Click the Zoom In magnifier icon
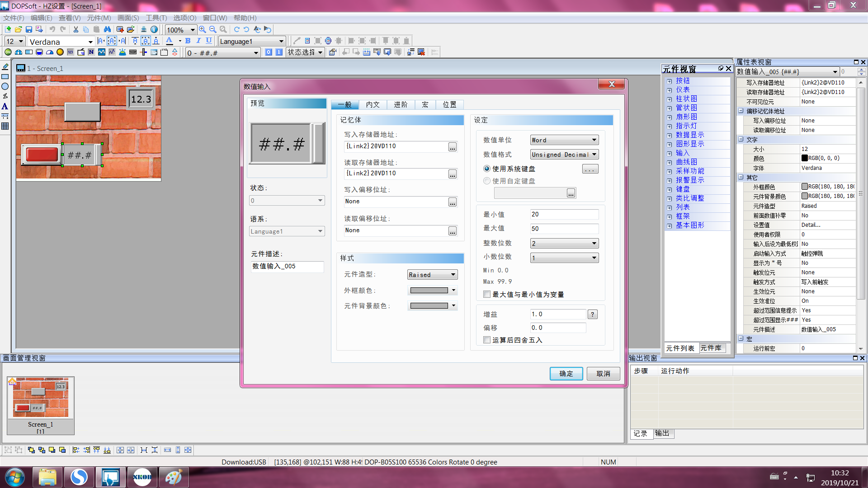This screenshot has height=488, width=868. click(x=203, y=29)
